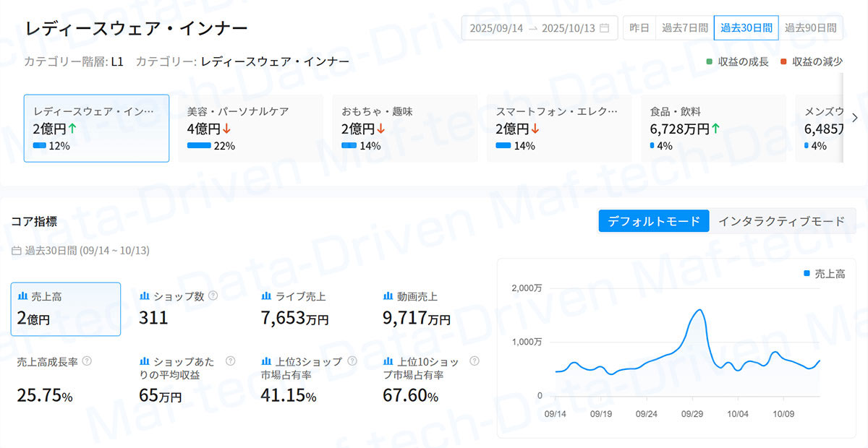Image resolution: width=868 pixels, height=448 pixels.
Task: Click help icon next to ショップ数
Action: 213,296
